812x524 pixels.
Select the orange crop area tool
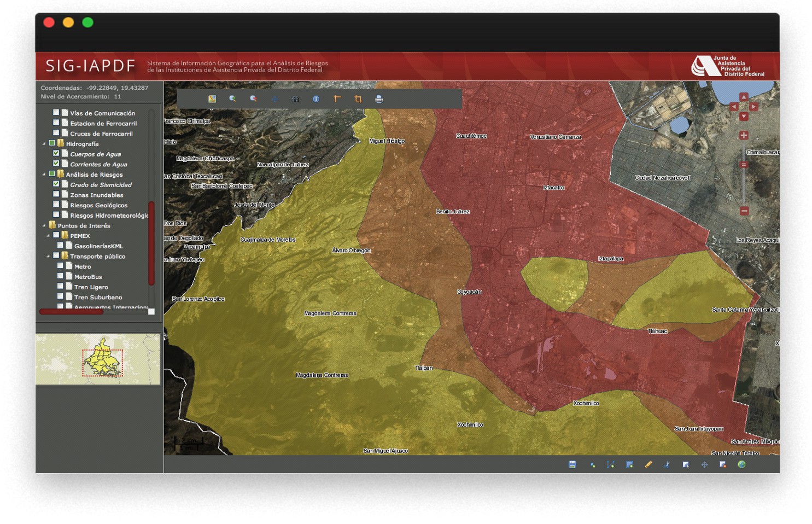click(358, 99)
